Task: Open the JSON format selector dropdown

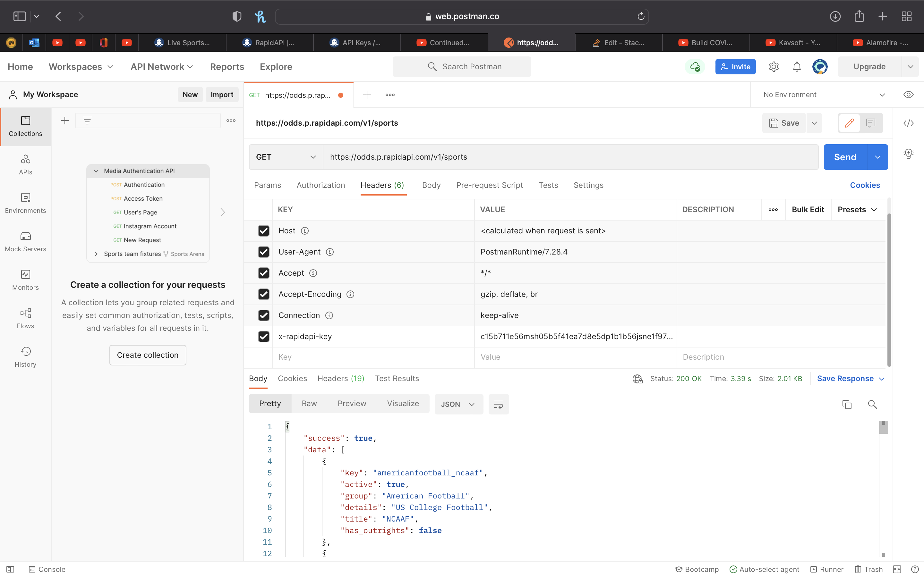Action: (459, 404)
